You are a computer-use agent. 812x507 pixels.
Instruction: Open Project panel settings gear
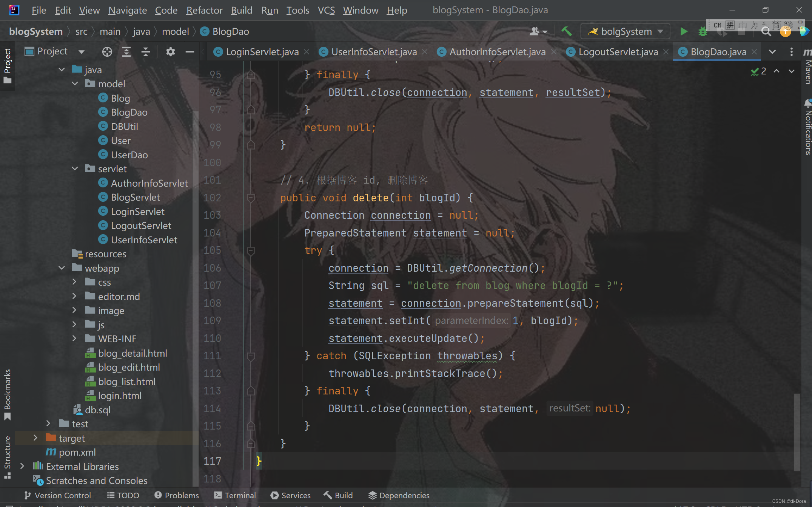click(x=171, y=52)
